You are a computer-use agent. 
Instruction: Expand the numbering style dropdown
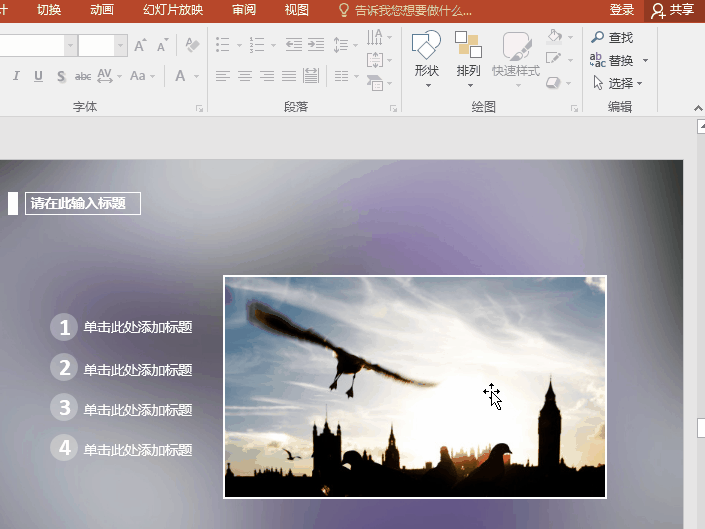pyautogui.click(x=273, y=45)
